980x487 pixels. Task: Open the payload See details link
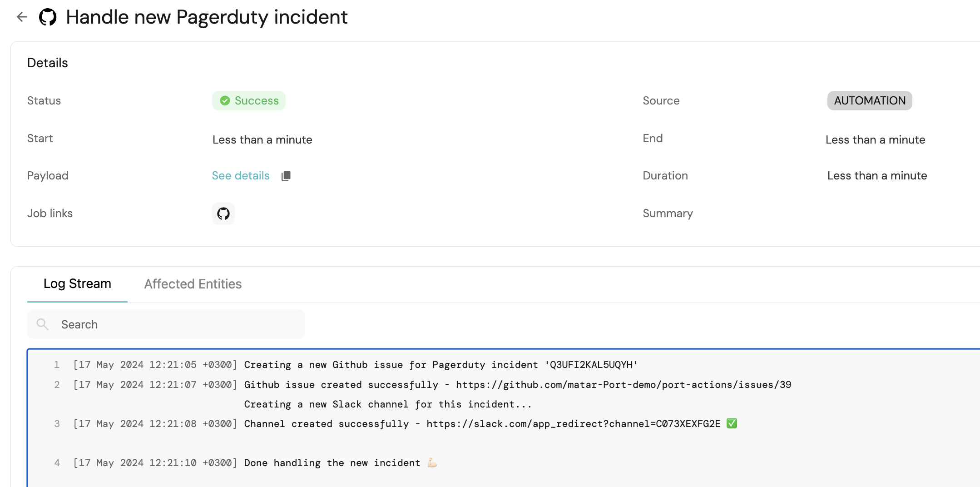pyautogui.click(x=240, y=176)
